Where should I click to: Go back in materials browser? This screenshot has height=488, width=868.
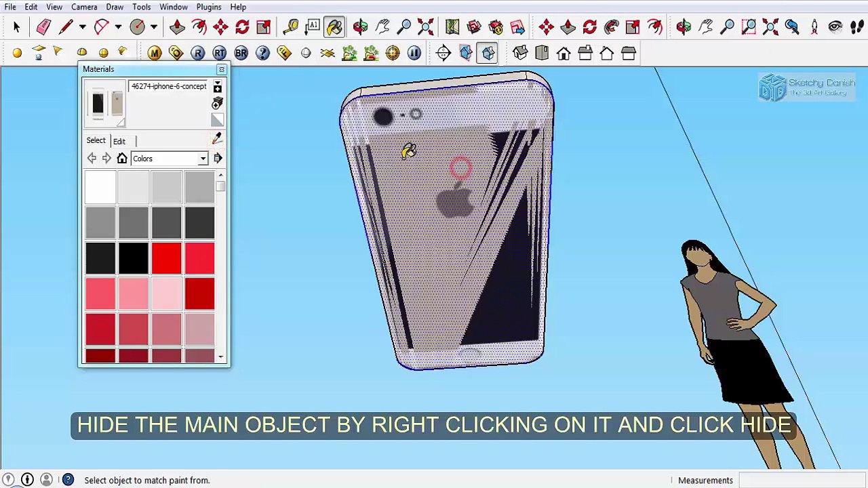tap(92, 158)
